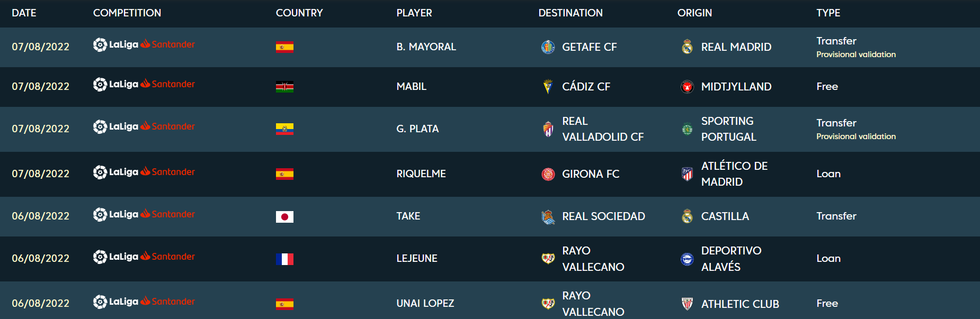Click the Getafe CF club crest
980x319 pixels.
(x=548, y=47)
